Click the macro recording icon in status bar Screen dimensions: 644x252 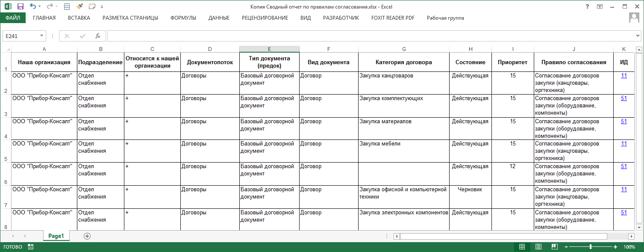31,247
